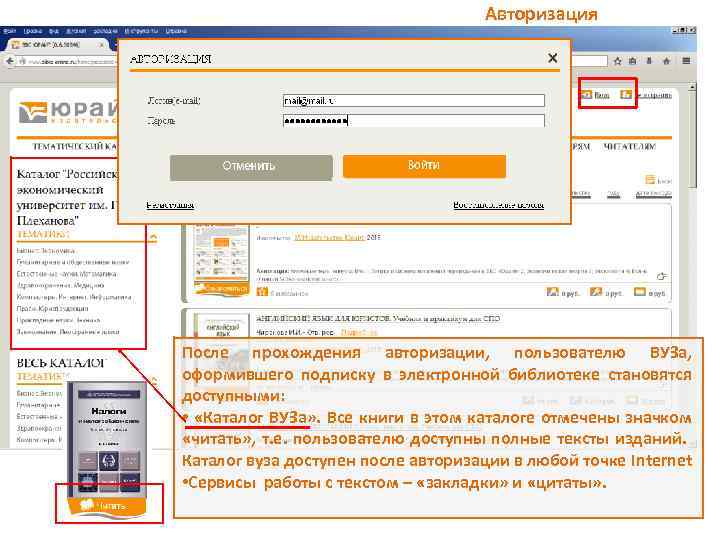Click the downloads arrow icon in the toolbar

point(649,61)
